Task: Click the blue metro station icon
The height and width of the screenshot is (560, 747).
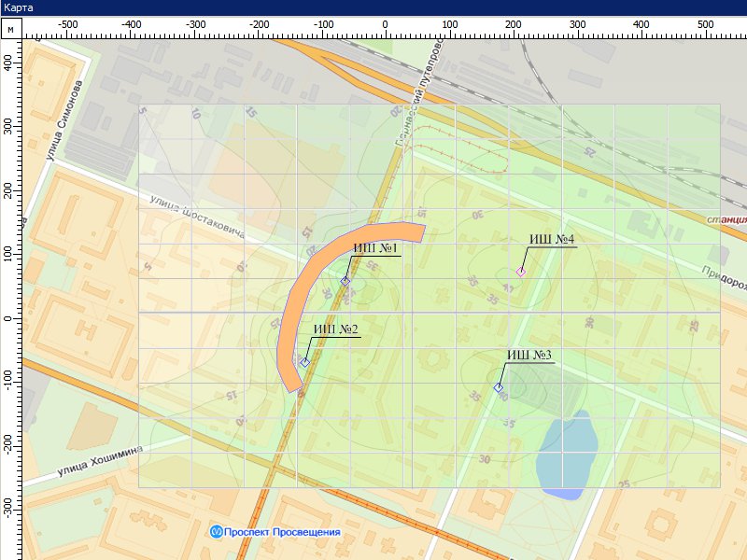Action: pyautogui.click(x=216, y=532)
